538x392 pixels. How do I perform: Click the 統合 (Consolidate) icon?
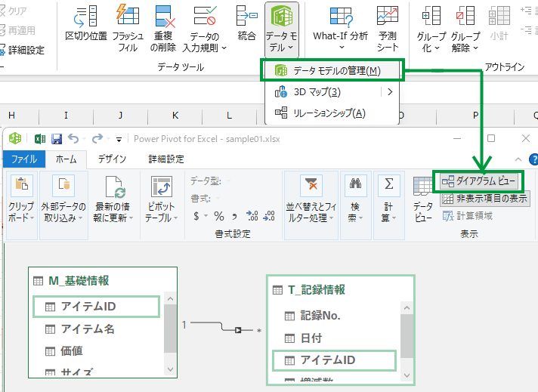pos(246,17)
